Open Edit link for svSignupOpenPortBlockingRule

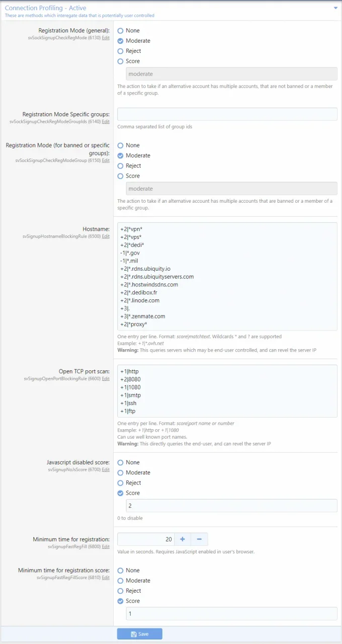[x=106, y=379]
